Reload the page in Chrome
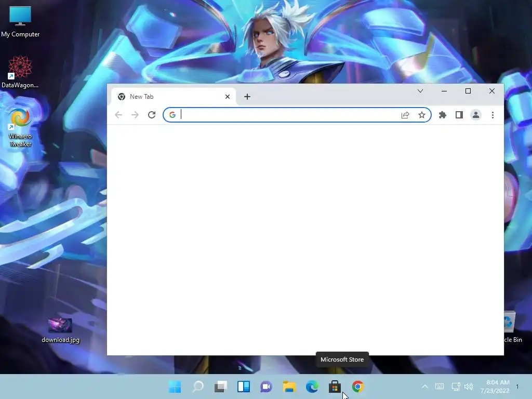Screen dimensions: 532x399 [x=152, y=115]
